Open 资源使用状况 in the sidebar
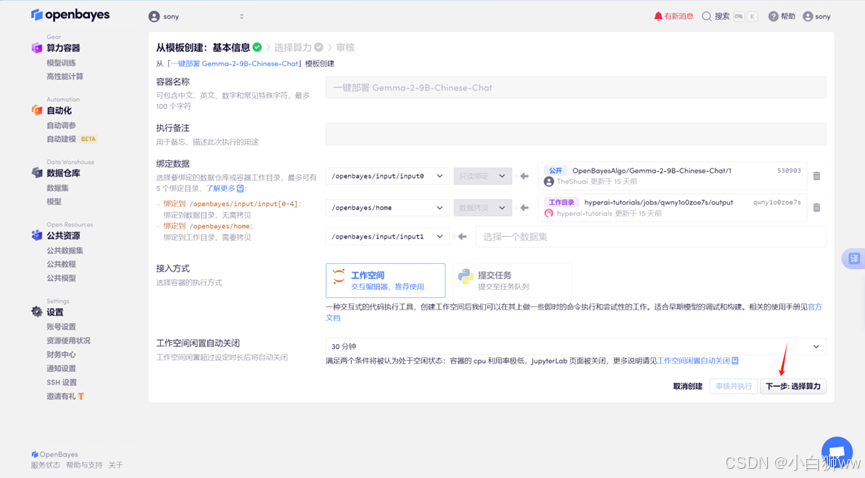Image resolution: width=865 pixels, height=478 pixels. coord(68,341)
